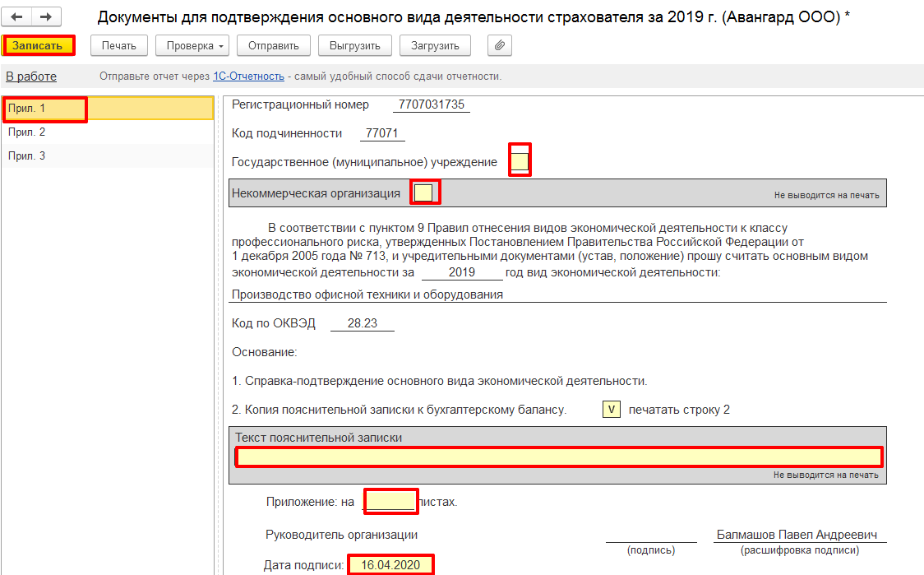Switch to Прил. 3 section
The image size is (924, 575).
(27, 156)
